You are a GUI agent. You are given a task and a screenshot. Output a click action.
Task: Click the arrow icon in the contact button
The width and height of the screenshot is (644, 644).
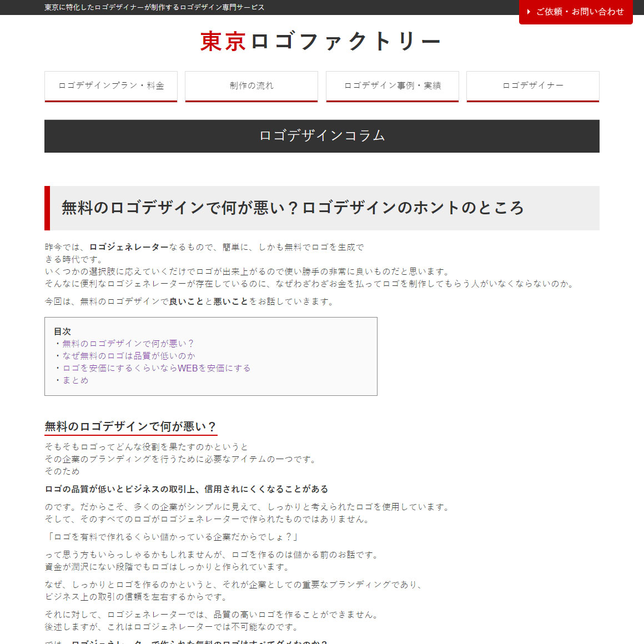(529, 12)
